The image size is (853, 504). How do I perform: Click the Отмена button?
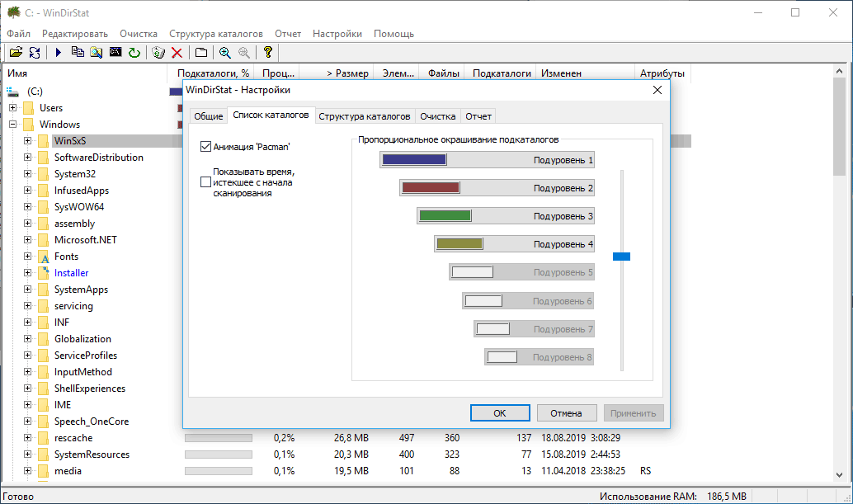pyautogui.click(x=566, y=413)
